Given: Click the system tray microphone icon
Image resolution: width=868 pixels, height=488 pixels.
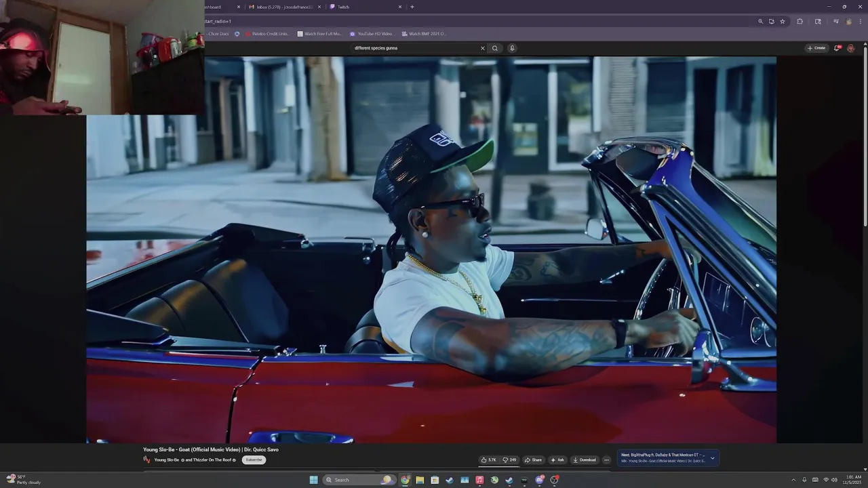Looking at the screenshot, I should (804, 480).
